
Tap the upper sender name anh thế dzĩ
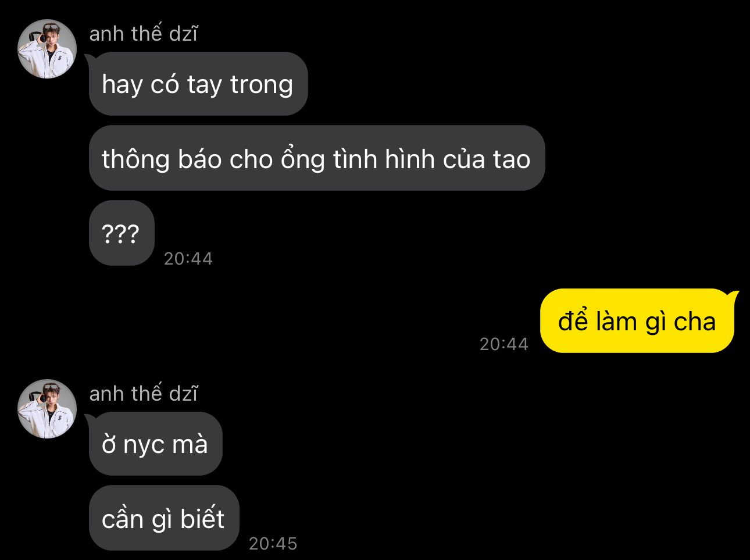click(143, 34)
